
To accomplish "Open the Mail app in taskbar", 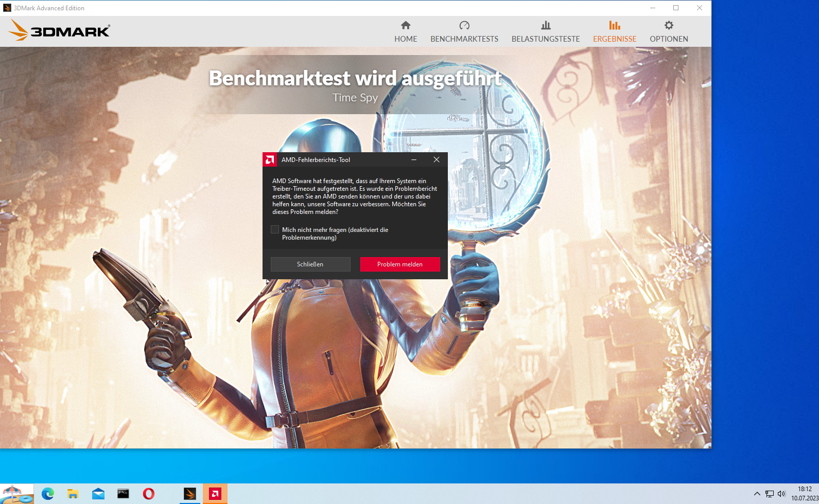I will coord(98,494).
